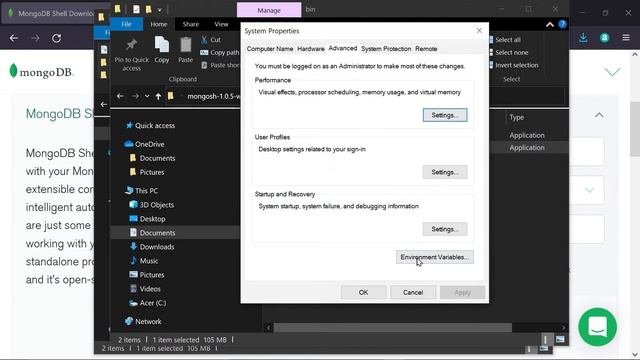
Task: Open Environment Variables dialog
Action: (x=435, y=257)
